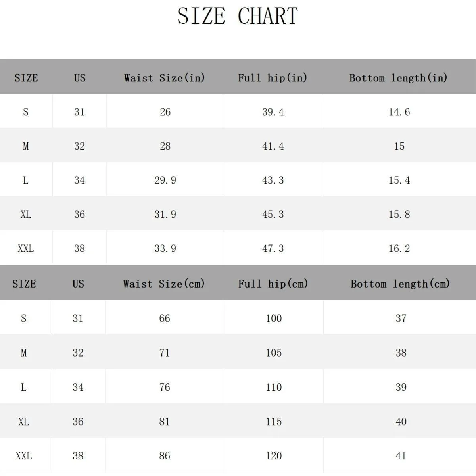The height and width of the screenshot is (476, 476).
Task: Select bottom length value 14.6
Action: click(399, 112)
